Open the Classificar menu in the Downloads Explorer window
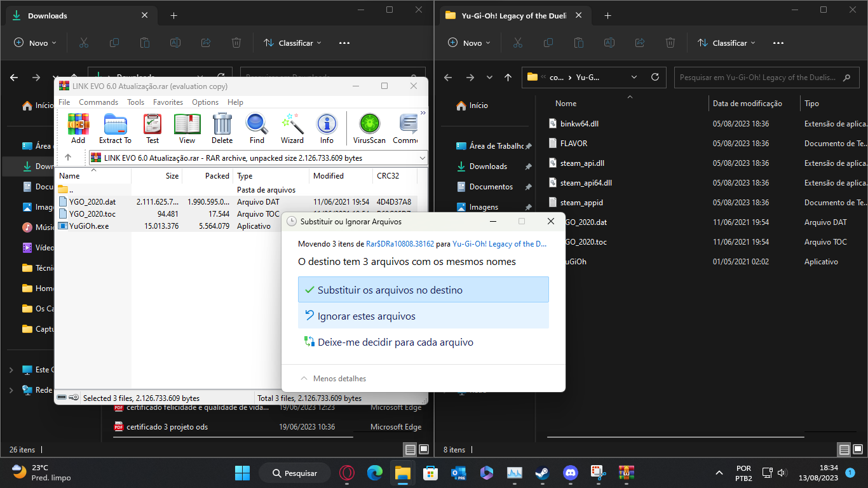 tap(292, 43)
